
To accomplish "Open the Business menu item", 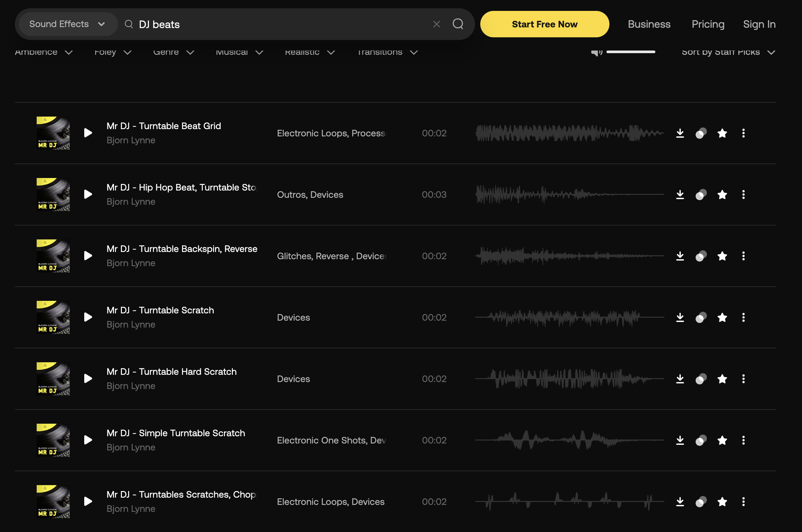I will [649, 24].
